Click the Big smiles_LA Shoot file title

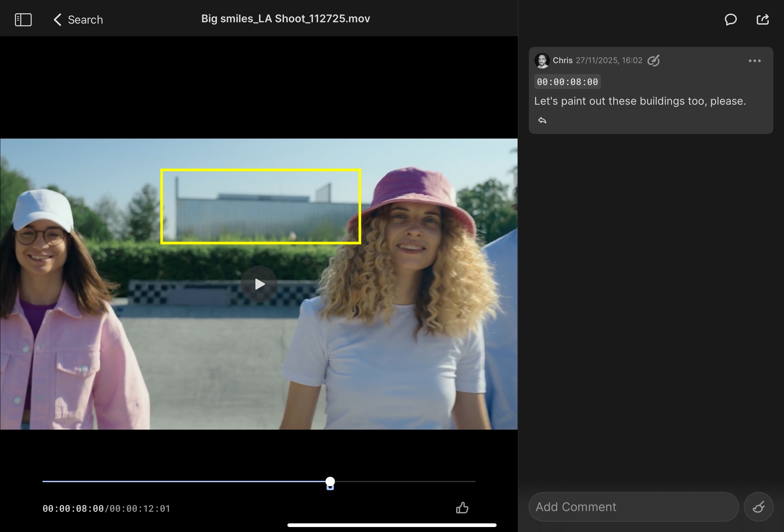(285, 19)
